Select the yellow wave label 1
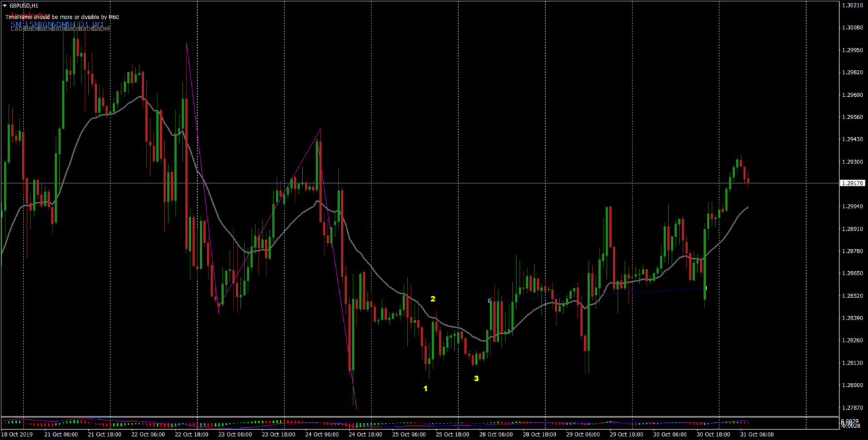Image resolution: width=868 pixels, height=440 pixels. [425, 388]
